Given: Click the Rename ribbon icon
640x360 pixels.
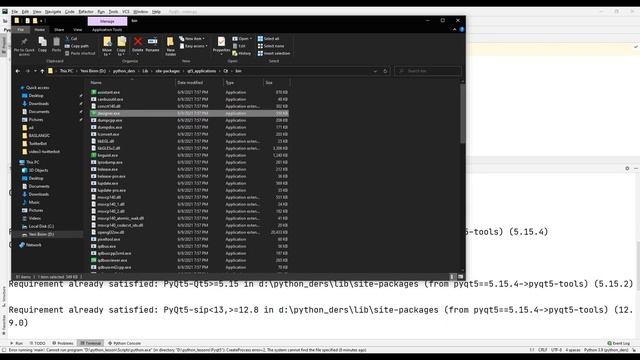Looking at the screenshot, I should (152, 41).
